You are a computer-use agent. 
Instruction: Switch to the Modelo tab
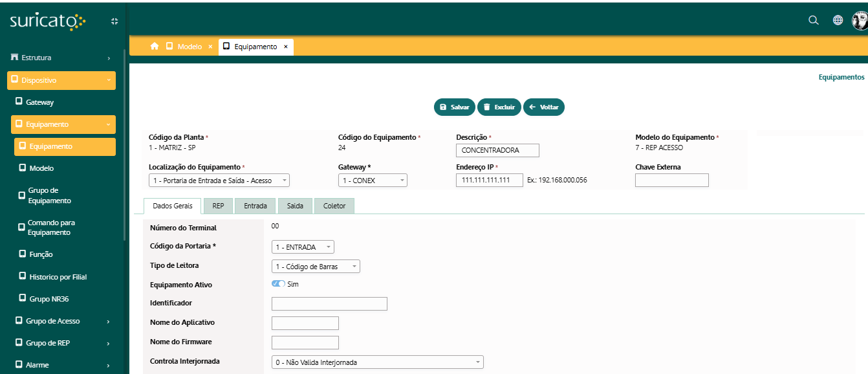tap(190, 47)
